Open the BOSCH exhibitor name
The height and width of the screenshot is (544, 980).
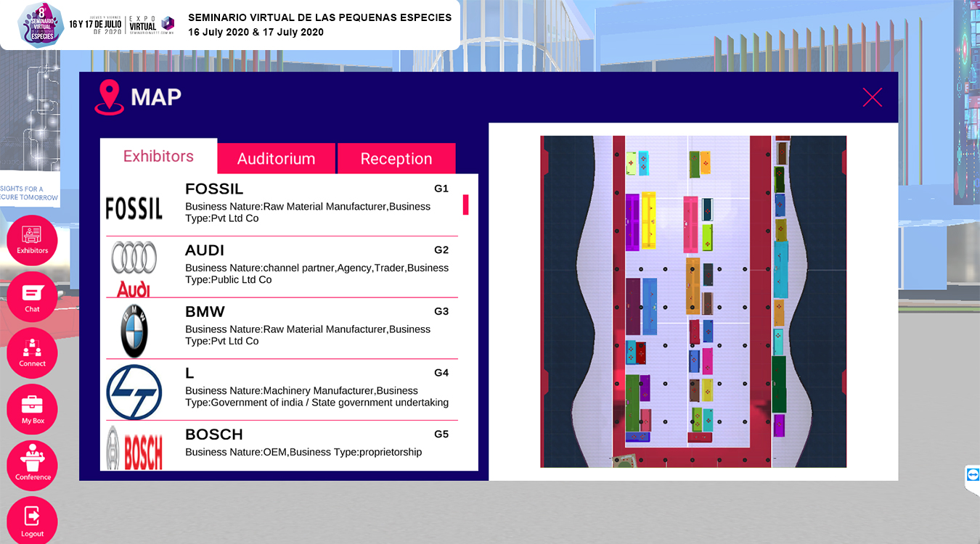click(214, 434)
